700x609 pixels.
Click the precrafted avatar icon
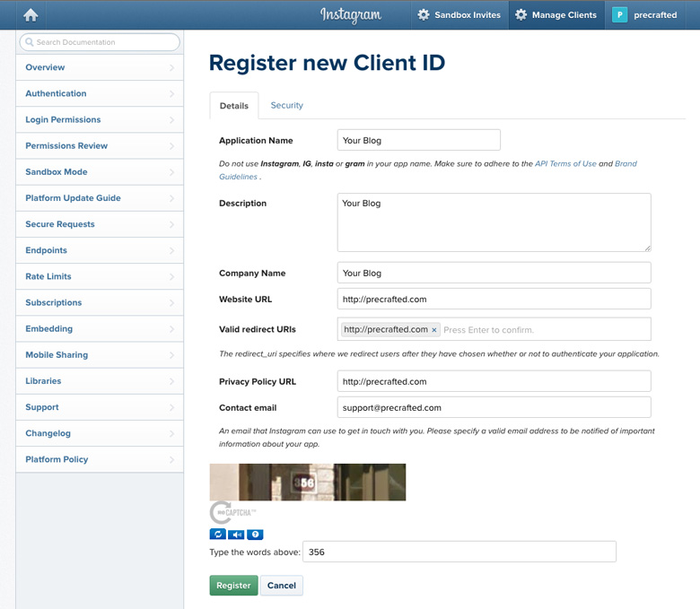point(619,14)
